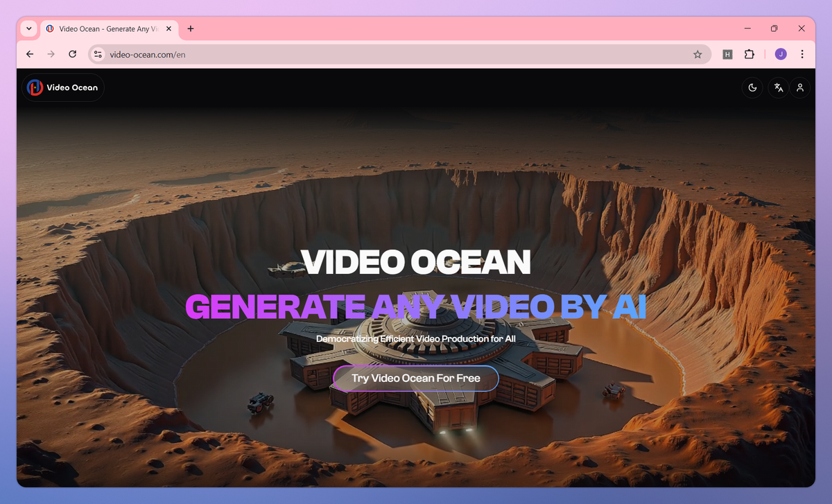This screenshot has height=504, width=832.
Task: View site information icon in address bar
Action: click(x=98, y=54)
